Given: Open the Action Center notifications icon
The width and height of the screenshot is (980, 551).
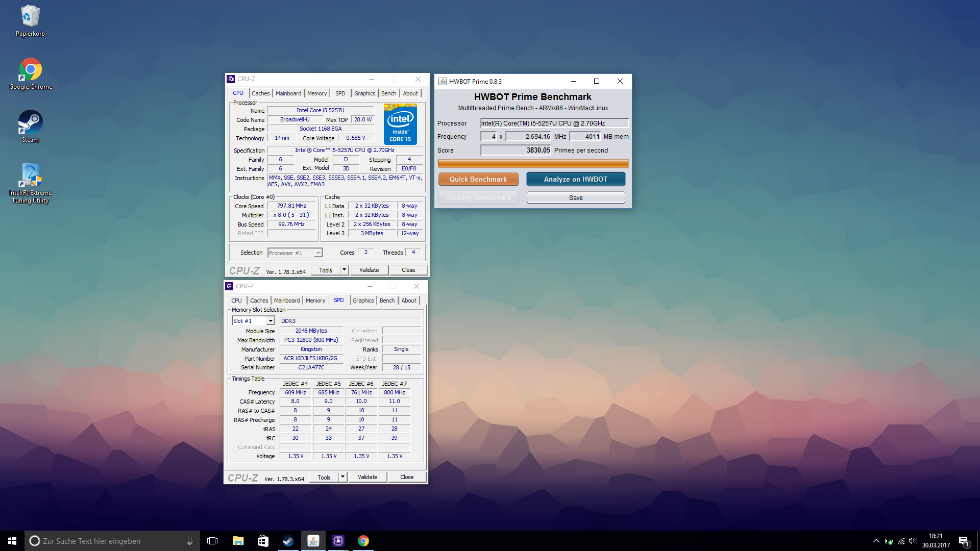Looking at the screenshot, I should coord(964,541).
